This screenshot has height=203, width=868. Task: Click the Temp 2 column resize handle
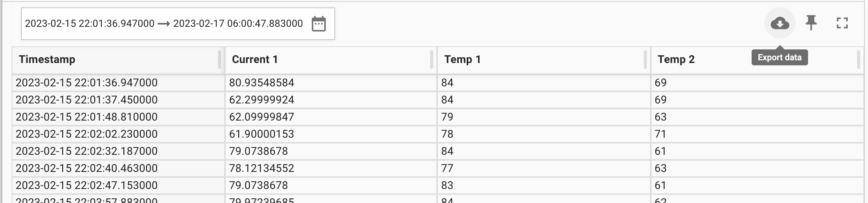tap(858, 59)
